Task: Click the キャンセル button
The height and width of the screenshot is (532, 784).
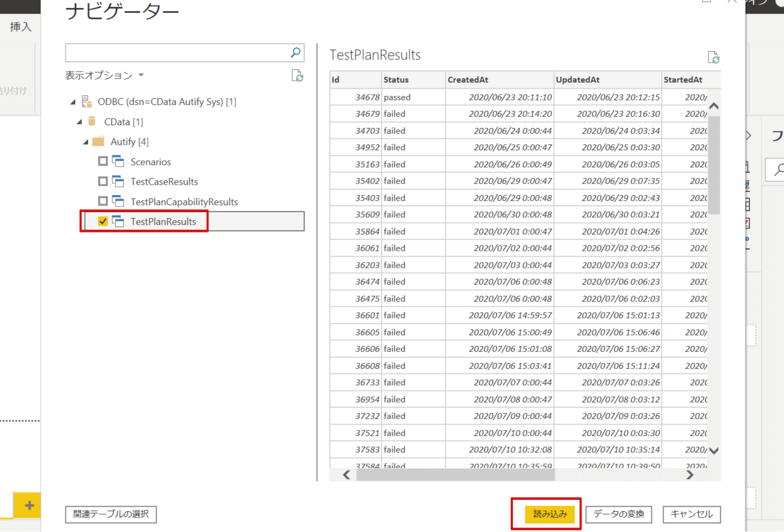Action: [692, 514]
